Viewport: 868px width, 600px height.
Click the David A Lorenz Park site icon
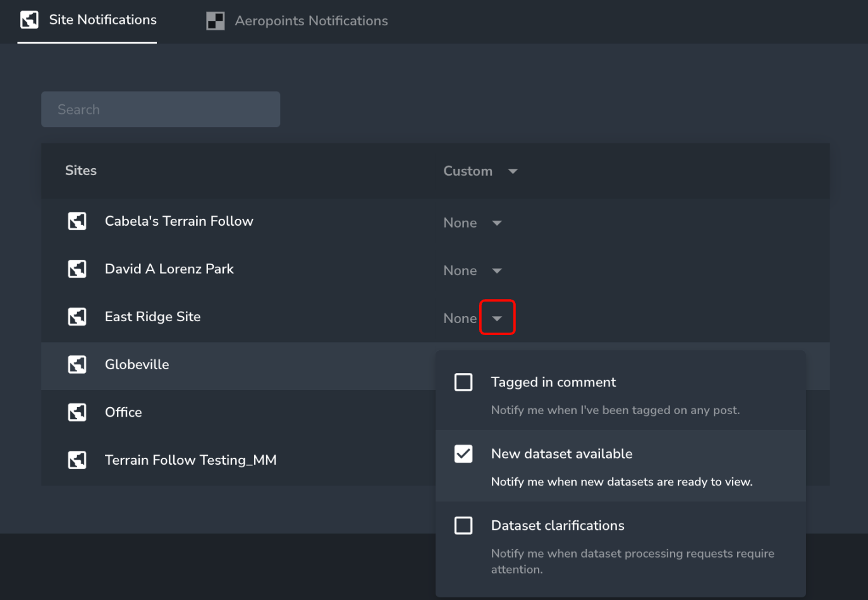tap(77, 269)
